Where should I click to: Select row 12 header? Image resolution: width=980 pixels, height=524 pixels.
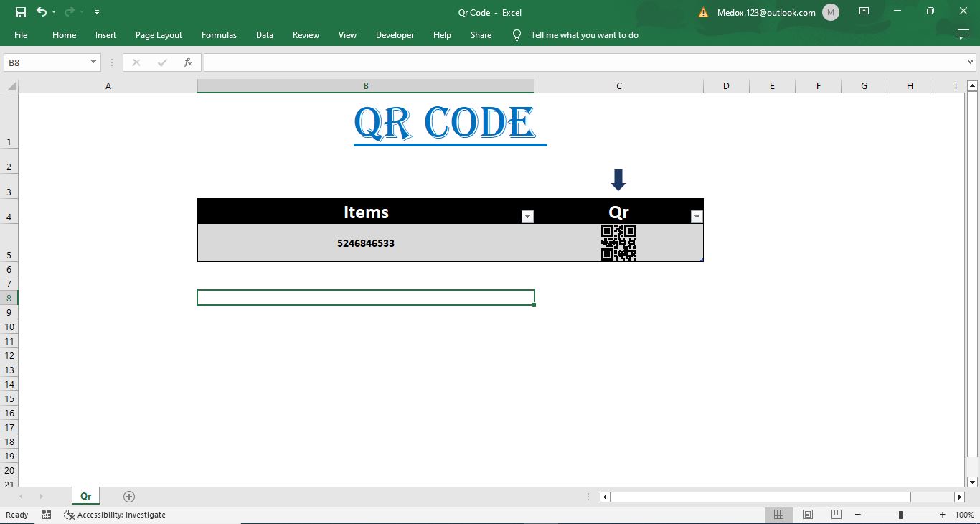click(x=9, y=355)
